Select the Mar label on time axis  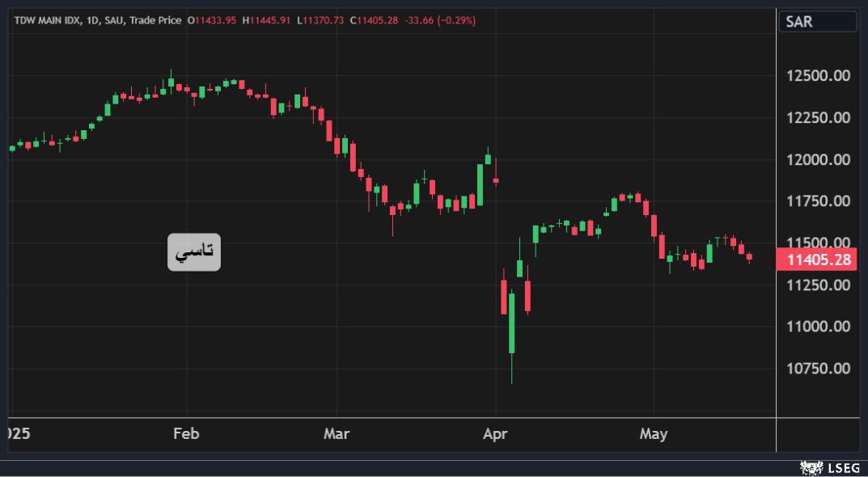click(x=337, y=434)
